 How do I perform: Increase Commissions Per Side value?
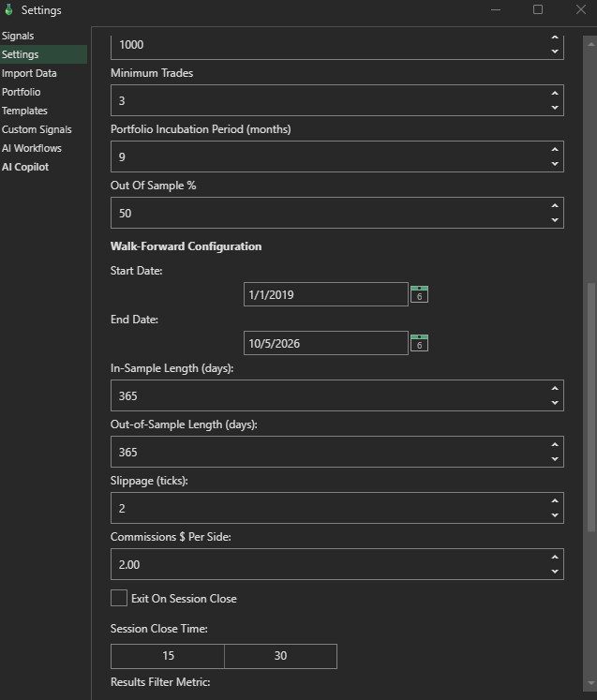click(555, 558)
